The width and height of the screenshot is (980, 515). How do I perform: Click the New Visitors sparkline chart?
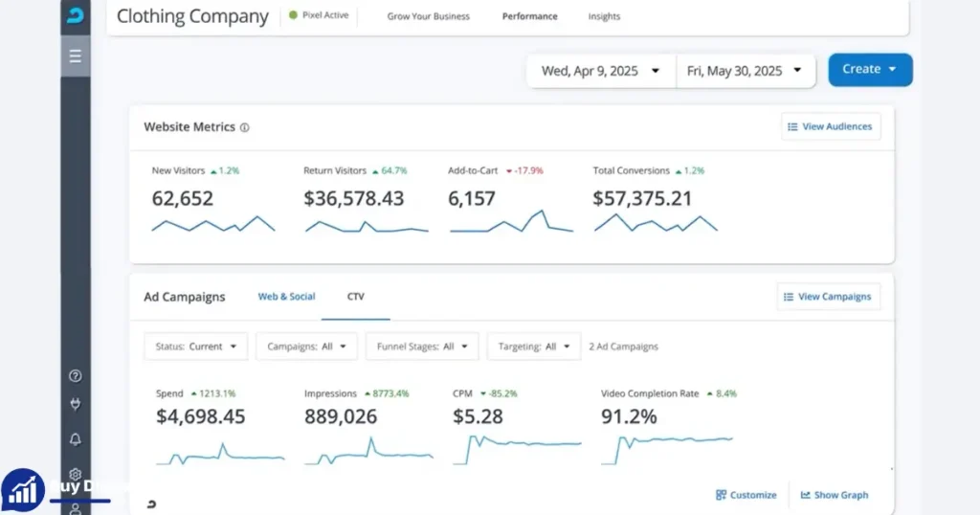click(213, 224)
